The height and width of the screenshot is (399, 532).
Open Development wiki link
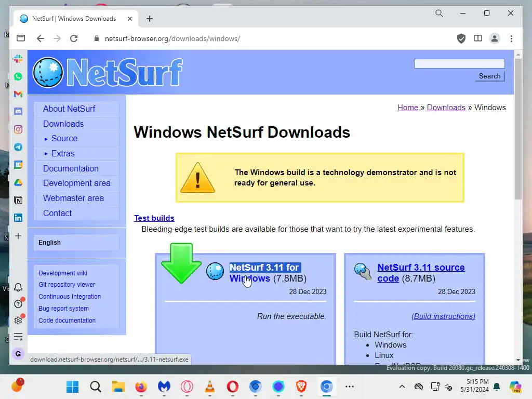[63, 273]
